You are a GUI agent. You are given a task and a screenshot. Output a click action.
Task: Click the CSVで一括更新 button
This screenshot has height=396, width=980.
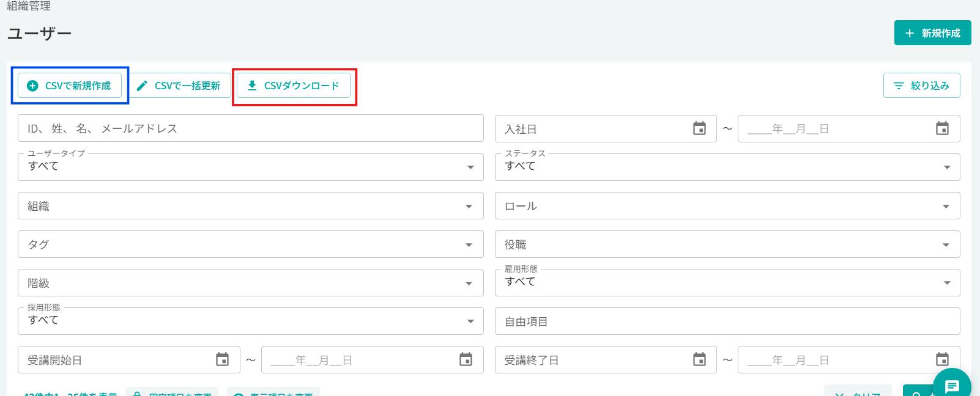(x=180, y=86)
